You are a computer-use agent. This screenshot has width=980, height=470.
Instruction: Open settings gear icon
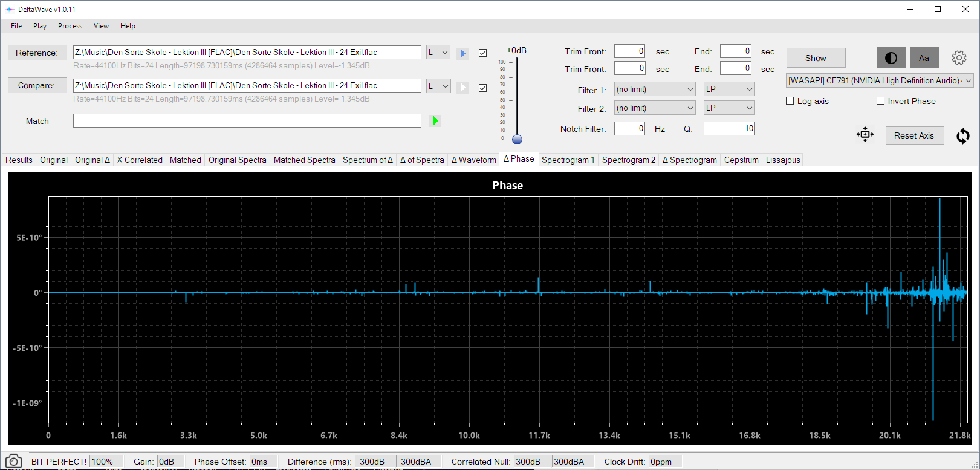coord(959,58)
